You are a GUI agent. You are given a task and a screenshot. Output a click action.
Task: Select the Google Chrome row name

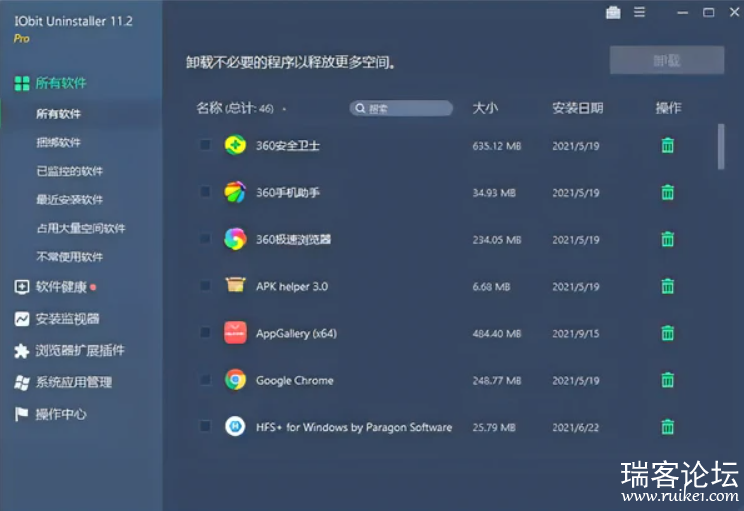click(295, 381)
